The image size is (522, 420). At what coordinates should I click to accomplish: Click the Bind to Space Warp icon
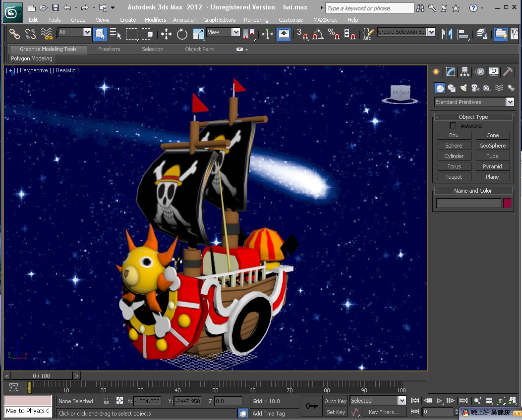47,34
